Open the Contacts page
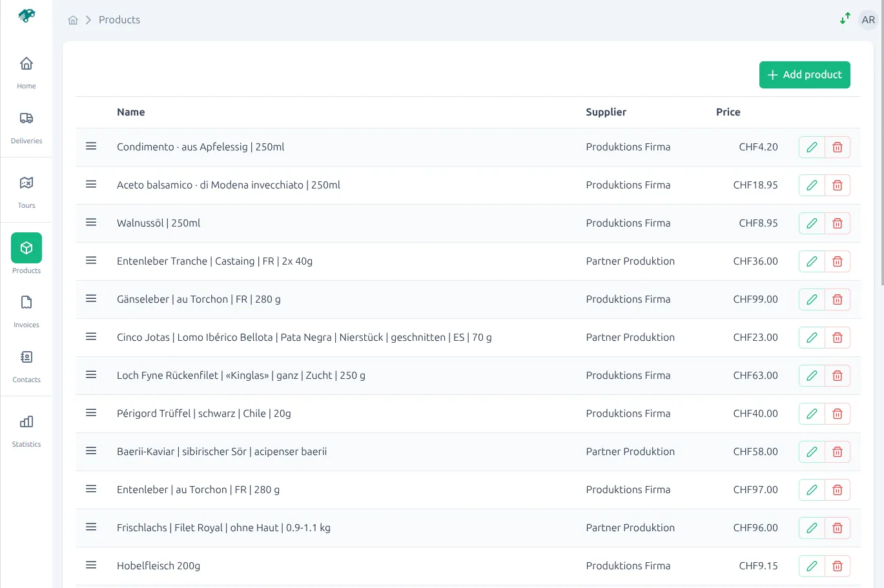Viewport: 884px width, 588px height. point(26,365)
